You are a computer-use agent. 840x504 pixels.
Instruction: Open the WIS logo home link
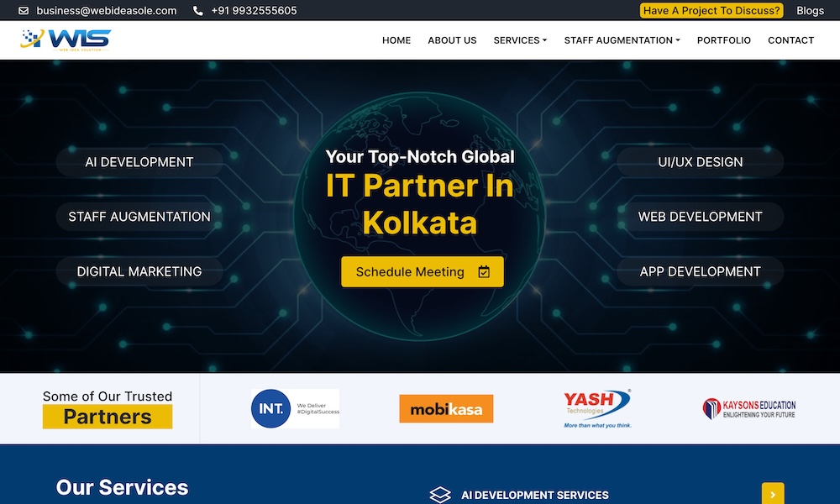click(66, 40)
